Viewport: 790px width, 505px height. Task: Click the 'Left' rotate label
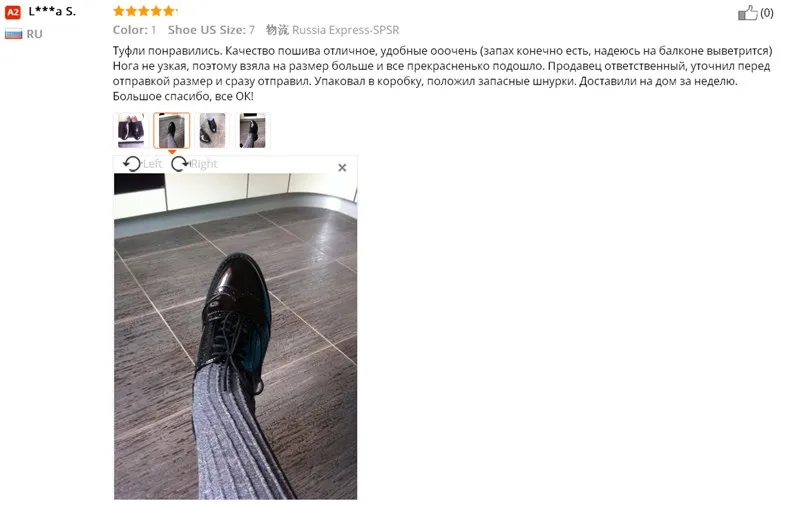point(152,164)
